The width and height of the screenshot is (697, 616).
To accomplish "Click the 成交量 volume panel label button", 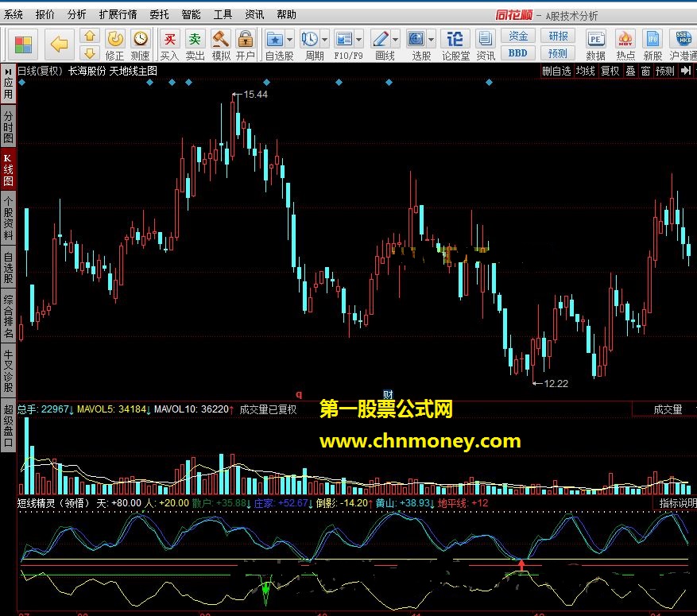I will [668, 409].
